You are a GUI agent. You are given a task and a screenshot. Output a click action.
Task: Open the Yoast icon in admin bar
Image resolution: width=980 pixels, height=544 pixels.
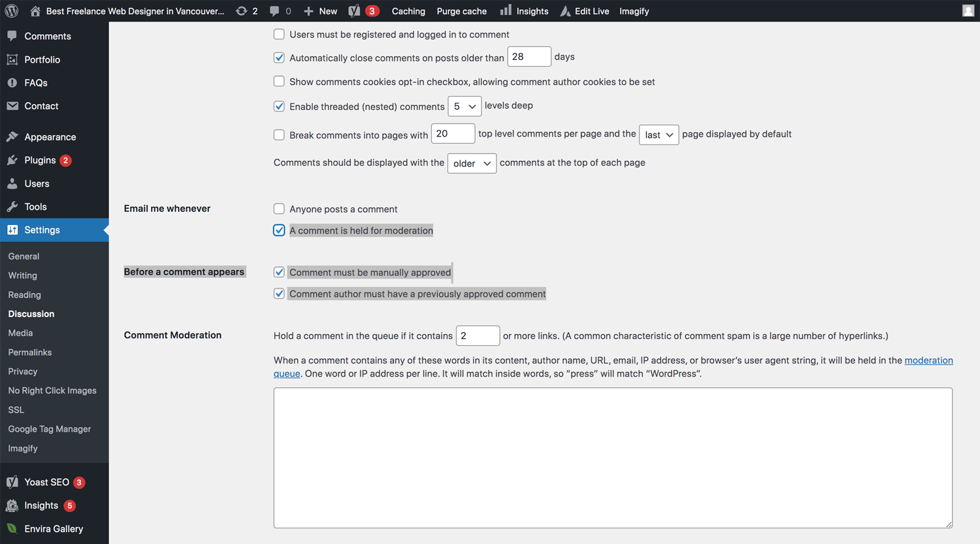click(354, 11)
